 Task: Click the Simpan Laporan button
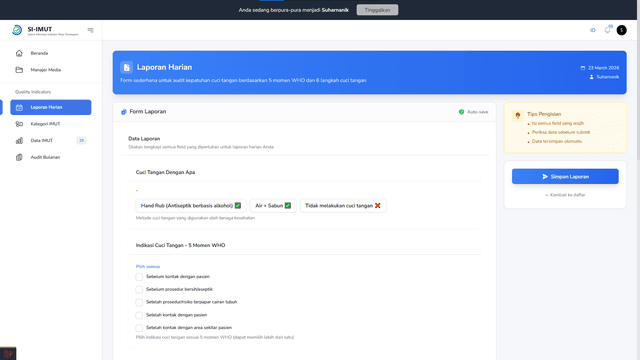565,176
